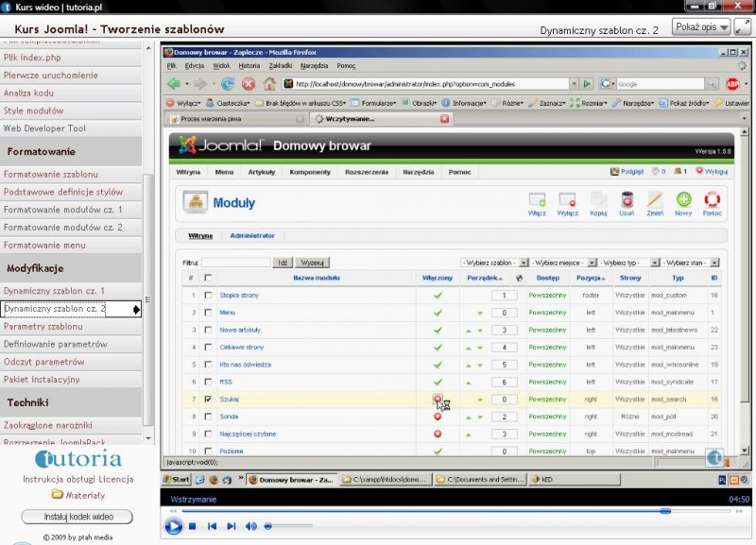756x545 pixels.
Task: Switch to the Administrator tab
Action: point(252,235)
